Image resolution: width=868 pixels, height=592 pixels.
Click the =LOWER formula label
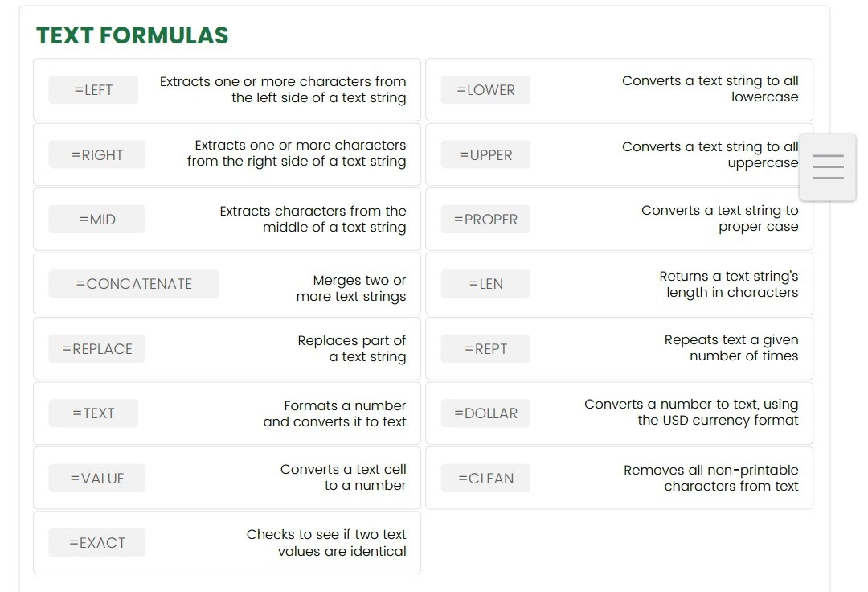pyautogui.click(x=485, y=90)
